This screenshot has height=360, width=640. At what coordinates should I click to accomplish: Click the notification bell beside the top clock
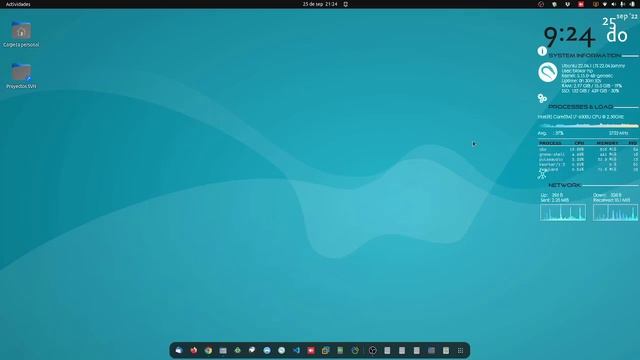tap(346, 4)
